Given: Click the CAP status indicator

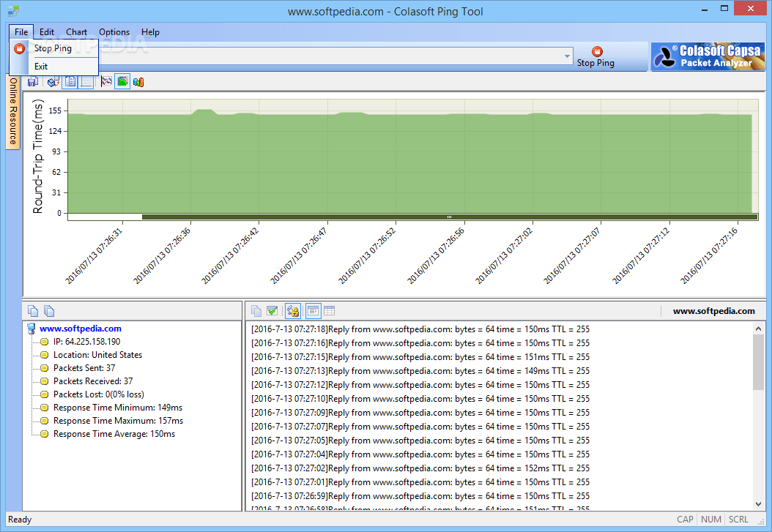Looking at the screenshot, I should pyautogui.click(x=685, y=520).
